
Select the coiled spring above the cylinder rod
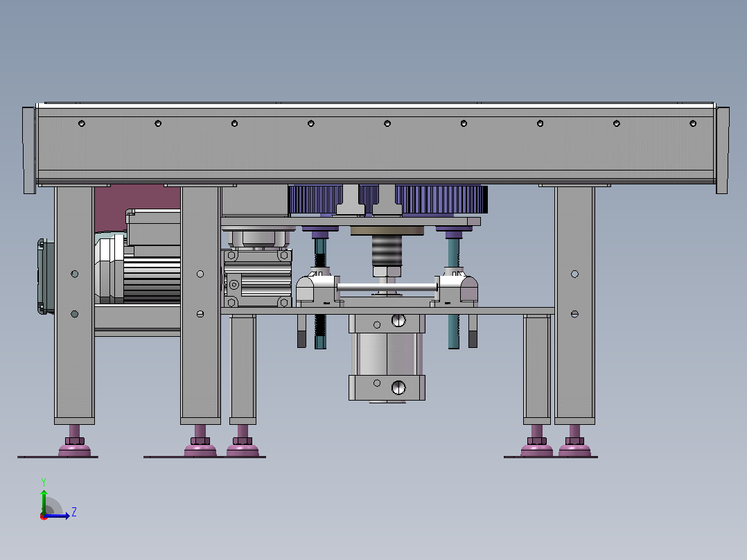click(x=387, y=250)
